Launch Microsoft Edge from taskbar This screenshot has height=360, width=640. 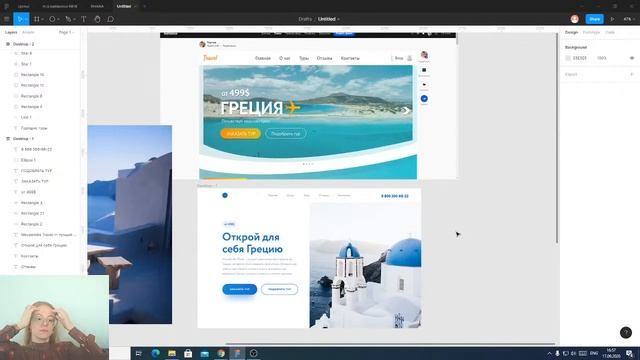pos(156,353)
